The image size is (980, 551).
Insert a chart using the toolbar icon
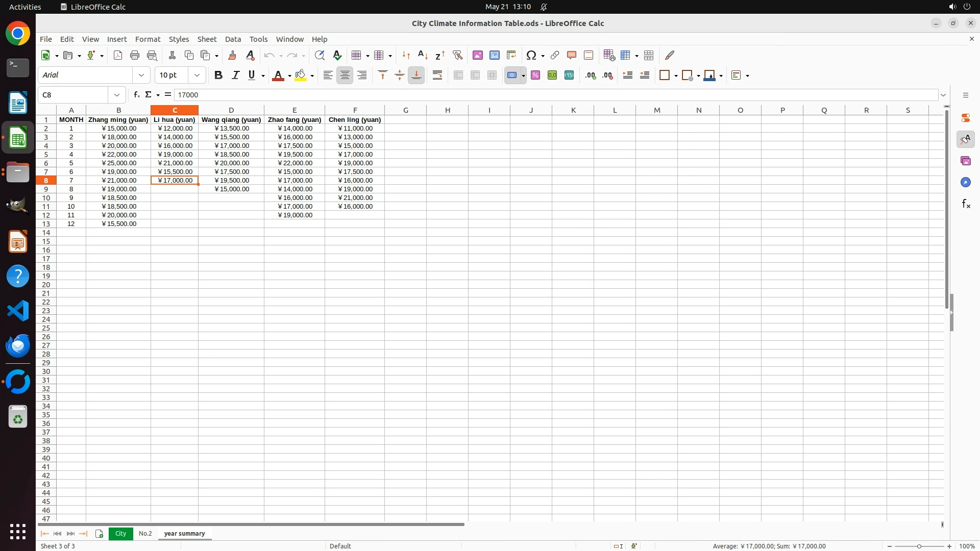coord(494,55)
